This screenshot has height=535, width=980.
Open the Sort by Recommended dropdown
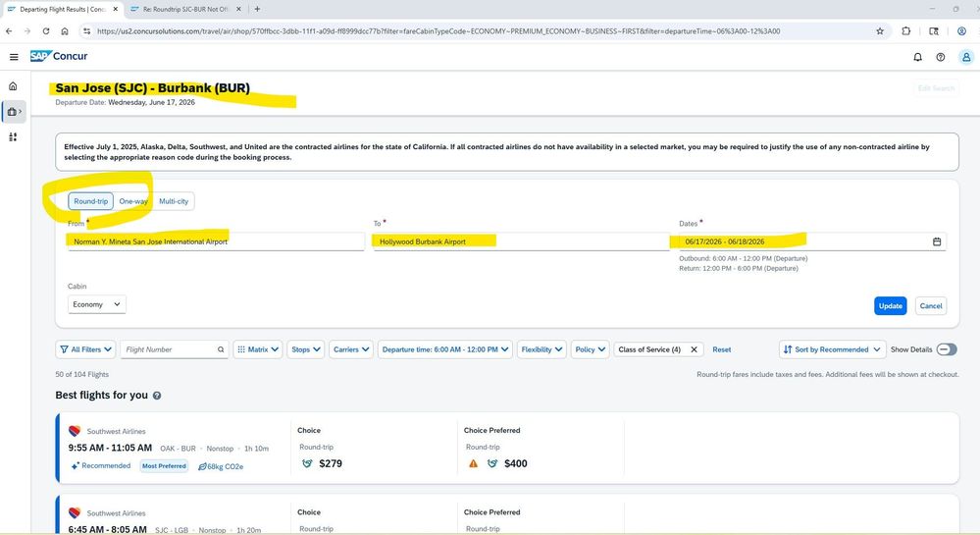coord(832,349)
